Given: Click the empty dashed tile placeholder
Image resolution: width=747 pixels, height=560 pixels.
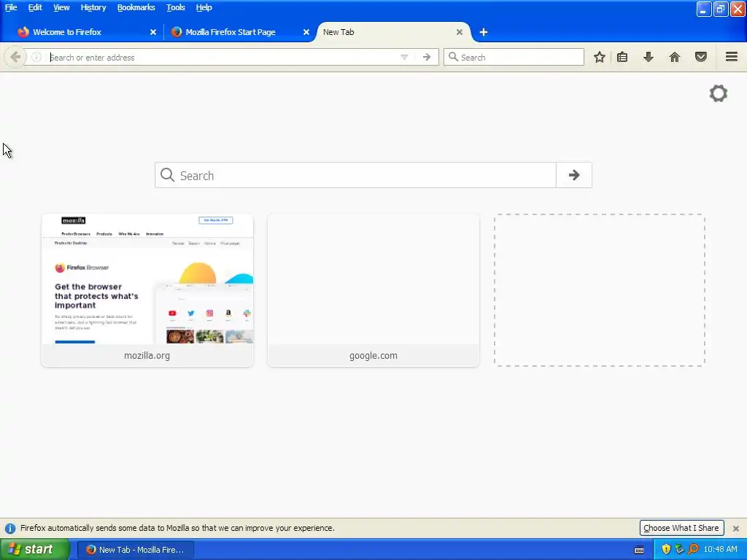Looking at the screenshot, I should pos(600,290).
